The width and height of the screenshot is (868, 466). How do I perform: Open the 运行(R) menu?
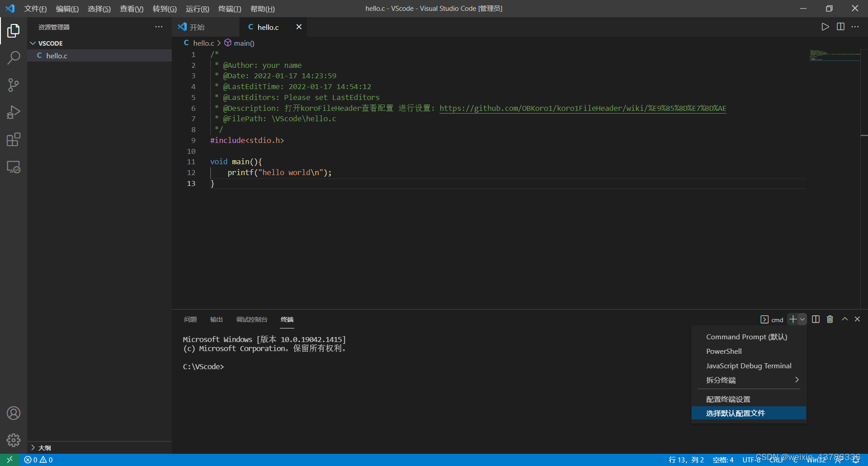[x=197, y=9]
